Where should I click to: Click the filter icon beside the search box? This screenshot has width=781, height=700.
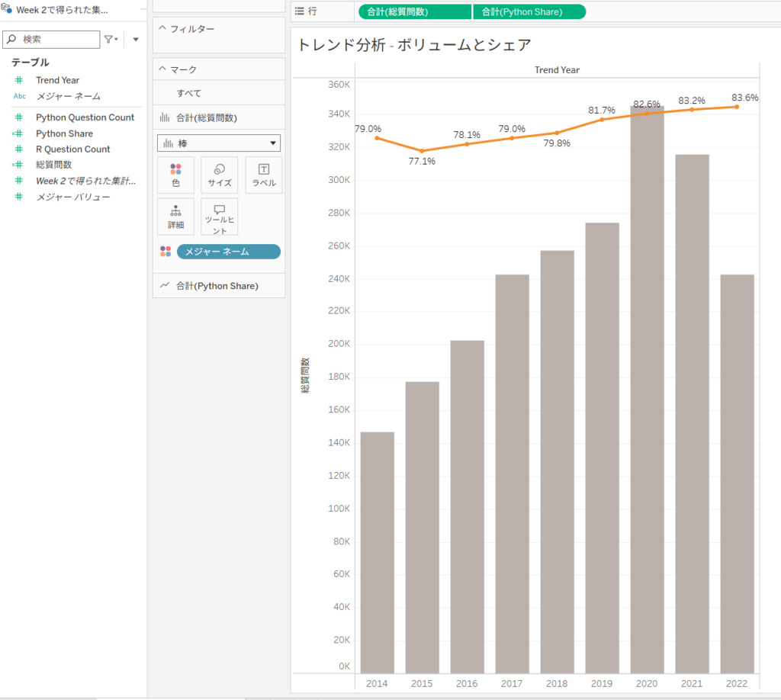tap(111, 39)
